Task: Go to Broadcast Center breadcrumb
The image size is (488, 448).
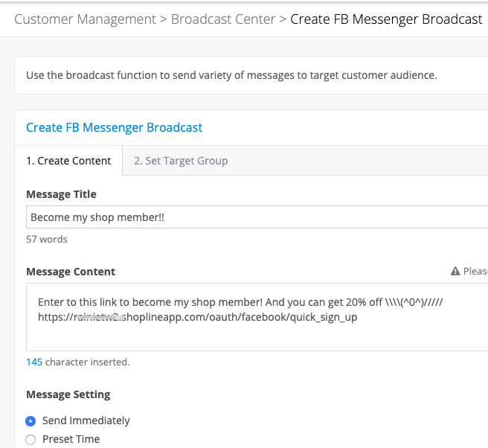Action: 223,19
